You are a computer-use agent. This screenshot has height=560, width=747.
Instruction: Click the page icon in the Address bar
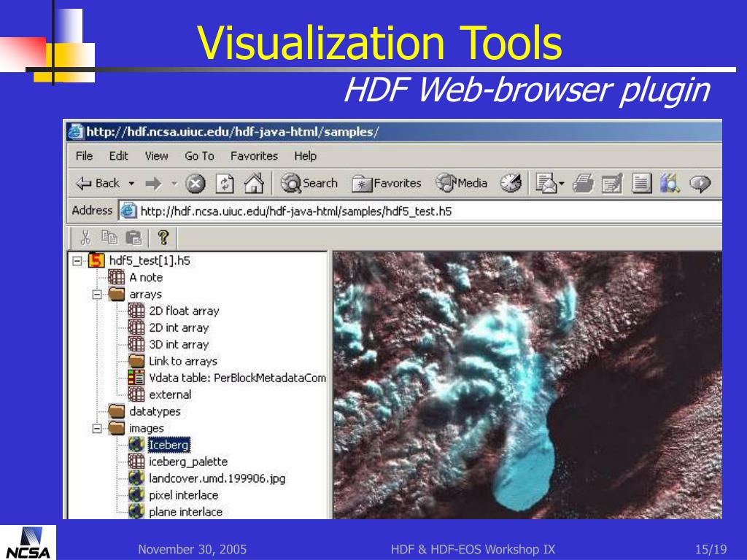pyautogui.click(x=128, y=211)
